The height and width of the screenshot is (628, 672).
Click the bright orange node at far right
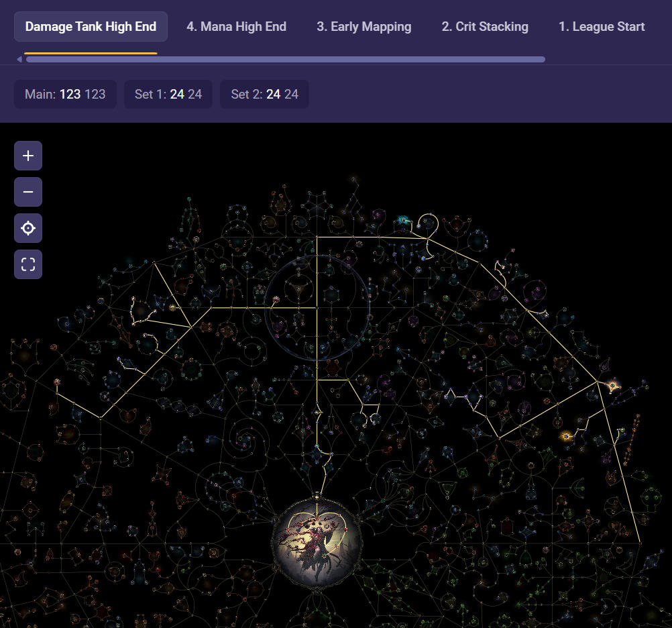tap(612, 386)
